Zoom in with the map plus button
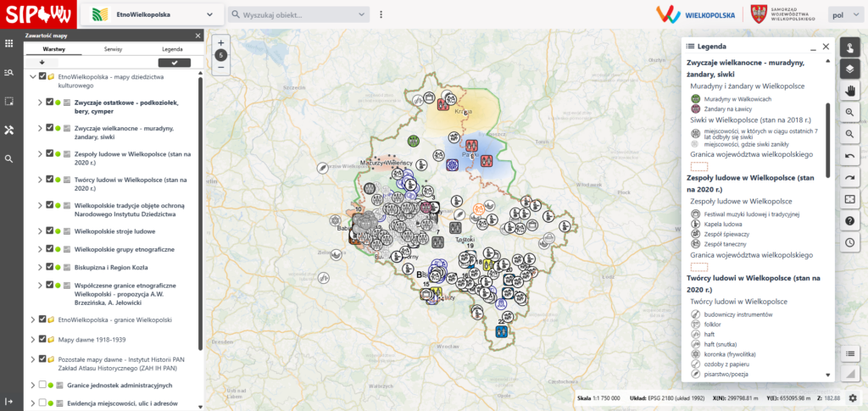The image size is (868, 411). pyautogui.click(x=221, y=42)
